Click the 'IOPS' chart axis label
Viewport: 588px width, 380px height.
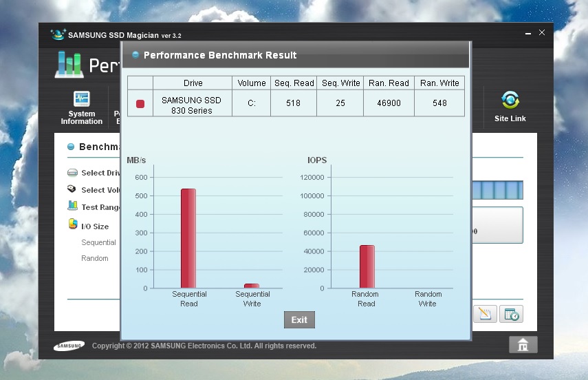tap(317, 160)
